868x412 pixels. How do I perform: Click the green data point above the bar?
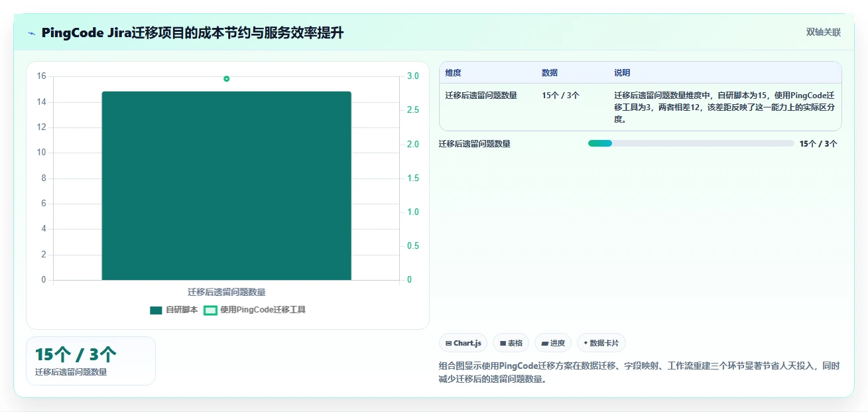227,79
